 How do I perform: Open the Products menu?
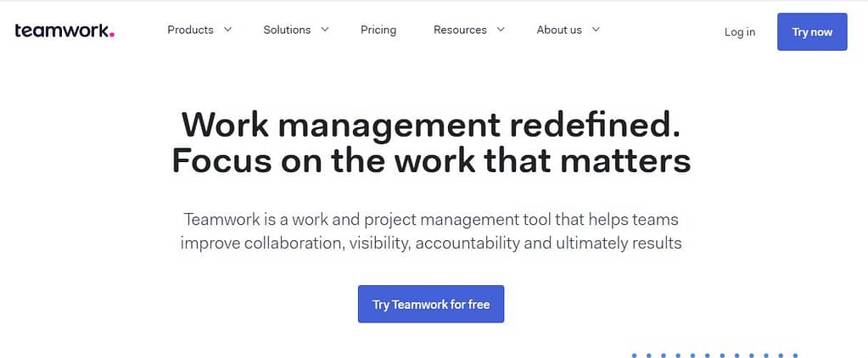pos(190,30)
